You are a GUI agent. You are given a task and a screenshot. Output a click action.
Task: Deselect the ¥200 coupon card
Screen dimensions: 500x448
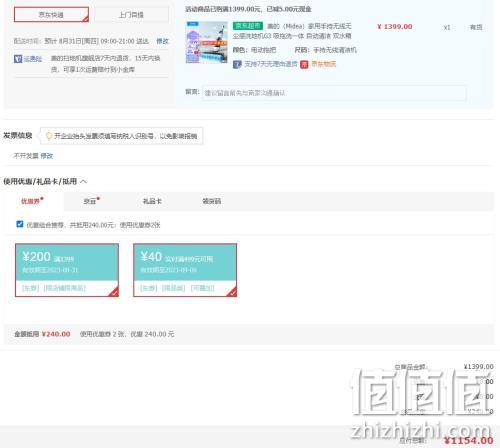coord(67,270)
